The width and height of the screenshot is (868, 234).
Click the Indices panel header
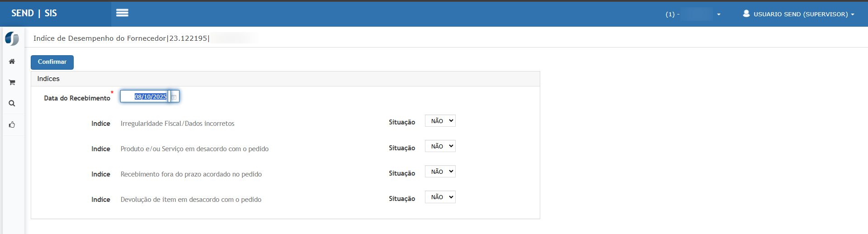point(48,79)
